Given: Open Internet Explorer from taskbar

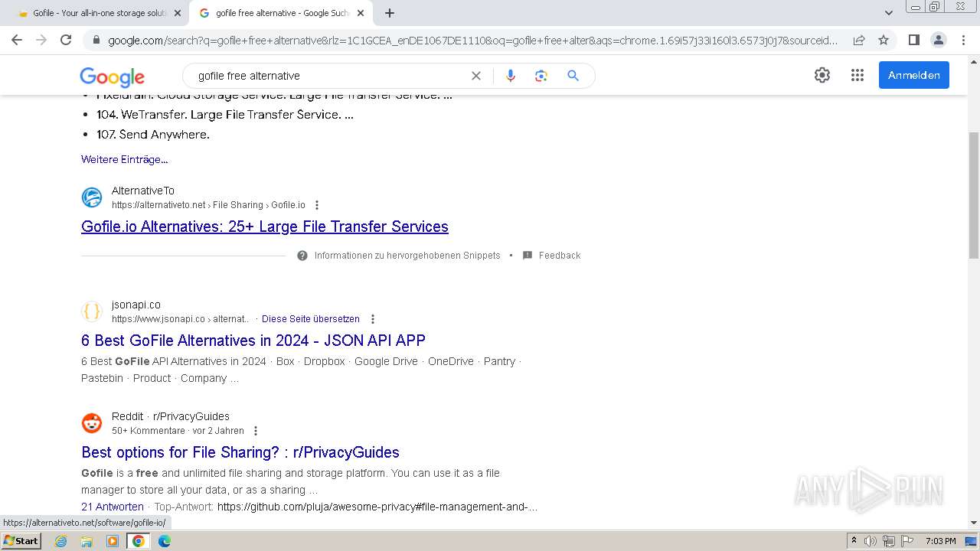Looking at the screenshot, I should [60, 541].
